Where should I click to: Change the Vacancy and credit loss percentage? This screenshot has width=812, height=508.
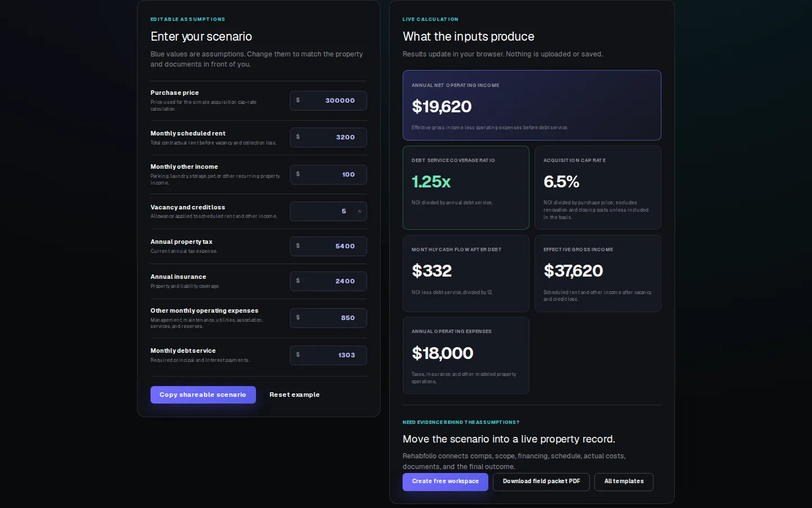tap(328, 212)
